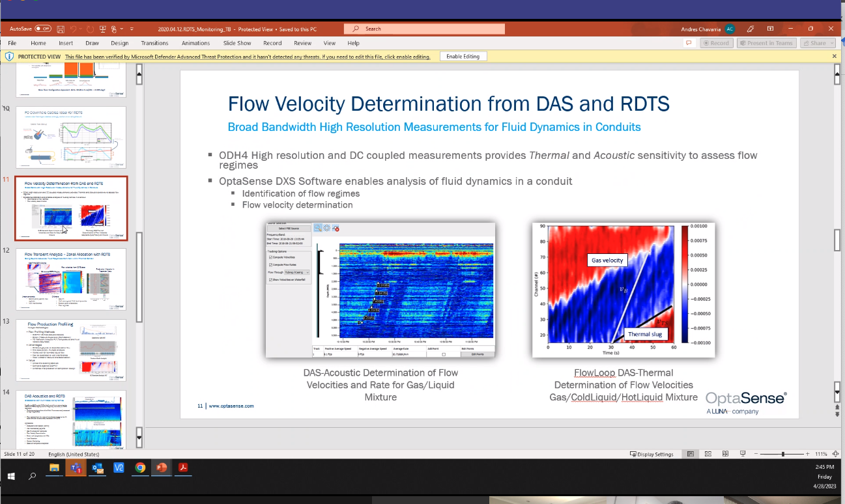Viewport: 845px width, 504px height.
Task: Click the Record button at right
Action: 716,43
